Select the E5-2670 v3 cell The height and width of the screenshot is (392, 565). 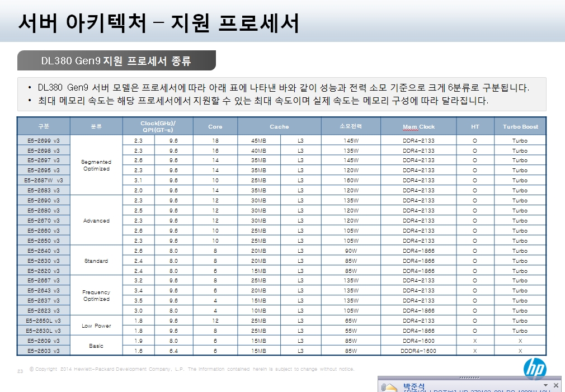pos(44,221)
